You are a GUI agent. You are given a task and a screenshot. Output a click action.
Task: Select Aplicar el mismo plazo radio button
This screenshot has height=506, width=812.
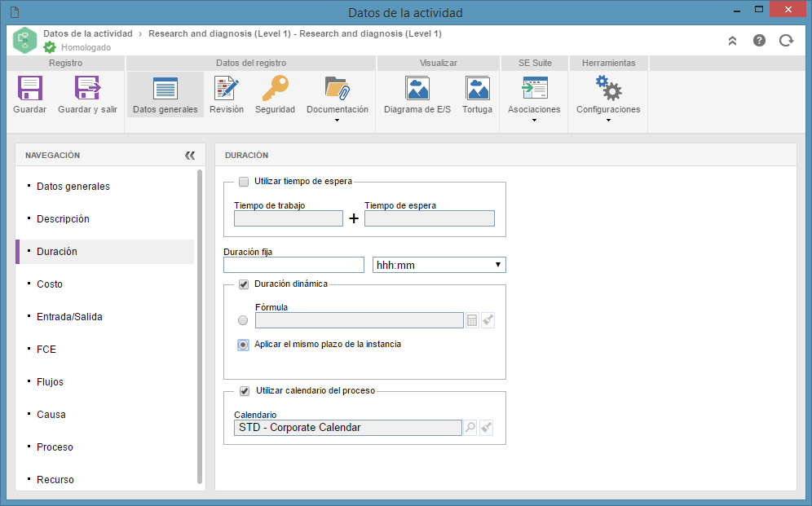[x=243, y=345]
